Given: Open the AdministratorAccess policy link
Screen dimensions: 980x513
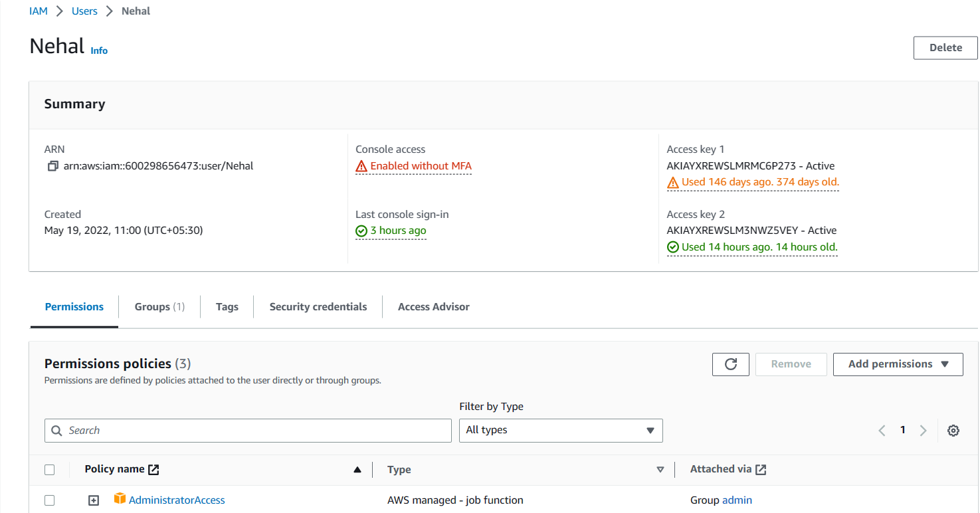Looking at the screenshot, I should 177,500.
